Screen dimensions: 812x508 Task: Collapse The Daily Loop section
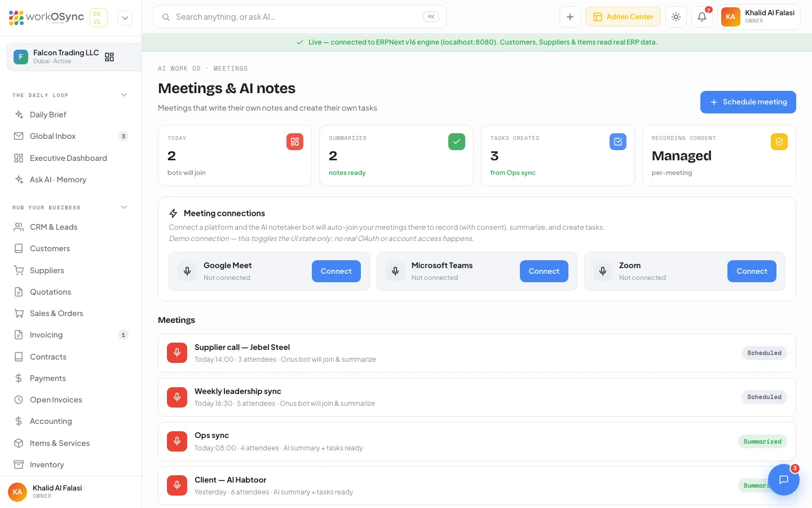124,95
